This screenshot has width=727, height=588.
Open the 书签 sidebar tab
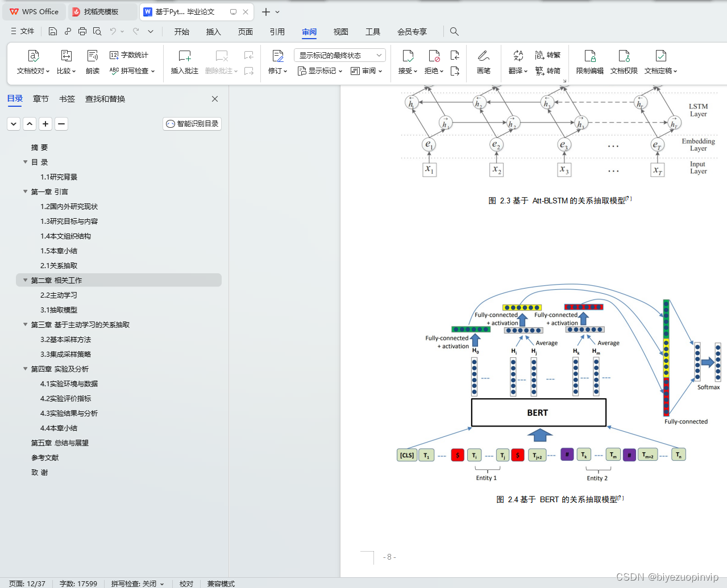coord(67,98)
